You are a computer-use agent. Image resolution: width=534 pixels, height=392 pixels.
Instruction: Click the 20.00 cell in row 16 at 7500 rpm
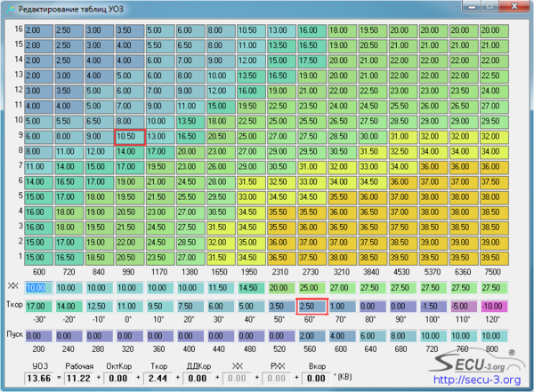click(x=494, y=30)
